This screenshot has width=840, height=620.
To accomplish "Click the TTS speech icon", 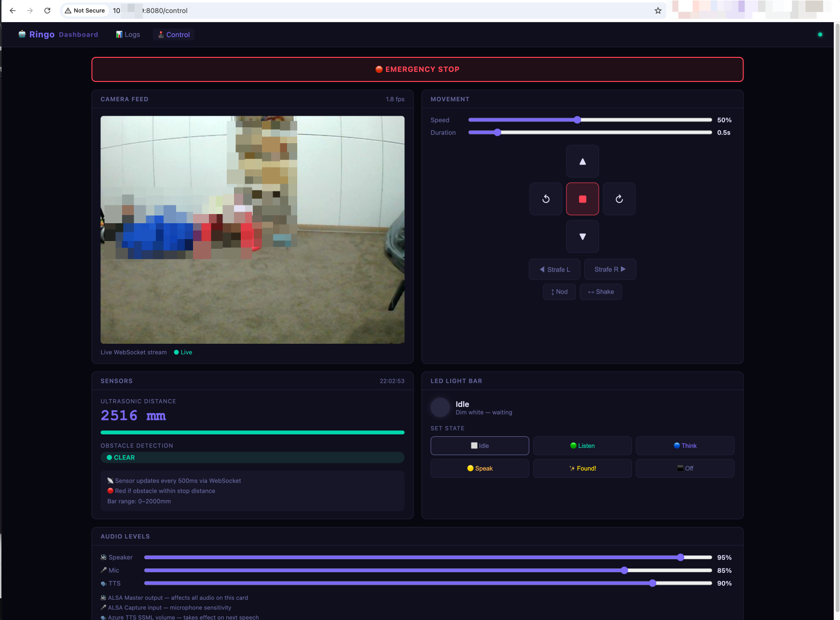I will pos(103,583).
